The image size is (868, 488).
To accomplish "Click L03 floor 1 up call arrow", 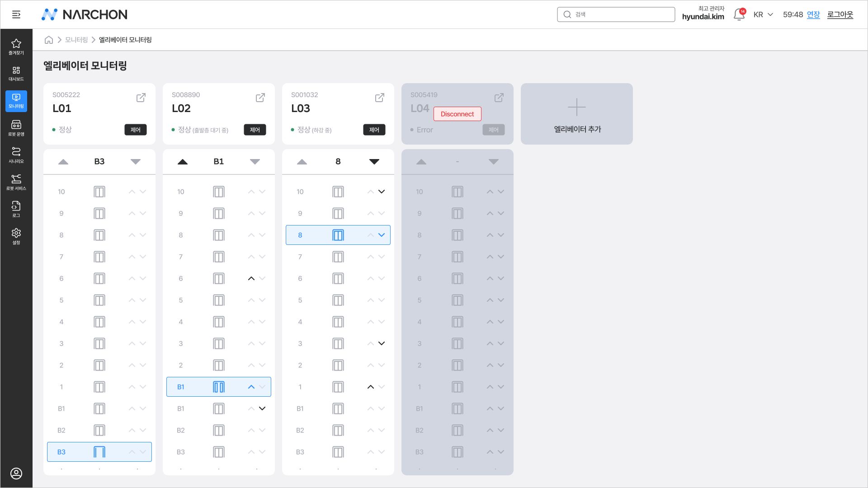I will [371, 387].
